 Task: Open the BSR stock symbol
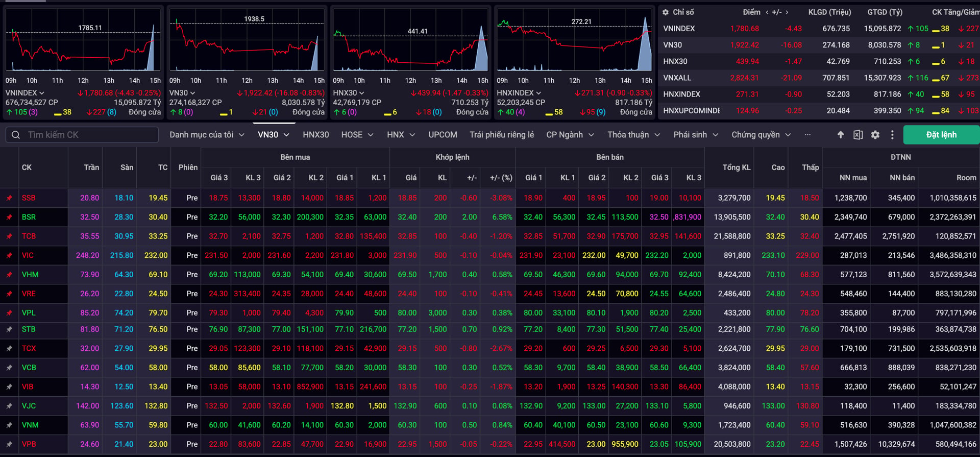coord(29,217)
